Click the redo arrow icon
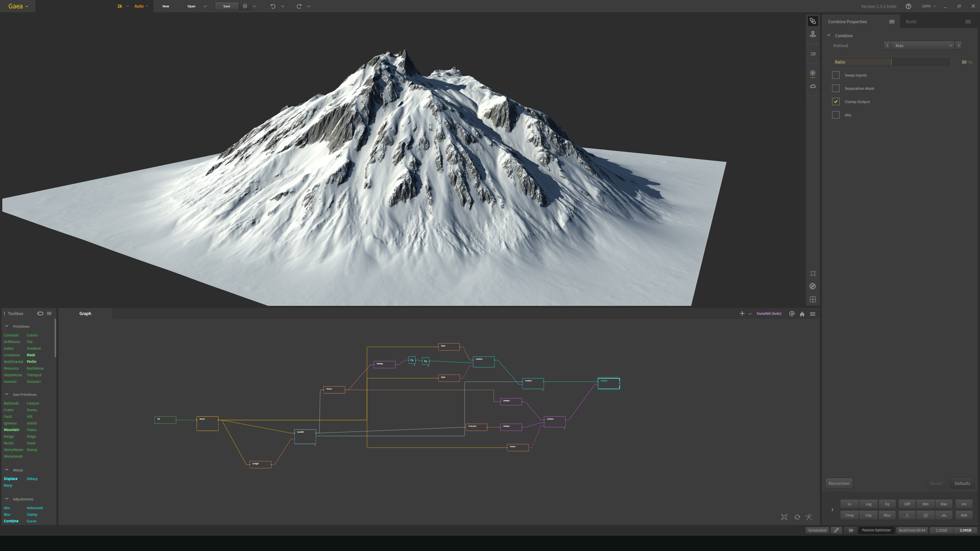Viewport: 980px width, 551px height. [x=299, y=6]
